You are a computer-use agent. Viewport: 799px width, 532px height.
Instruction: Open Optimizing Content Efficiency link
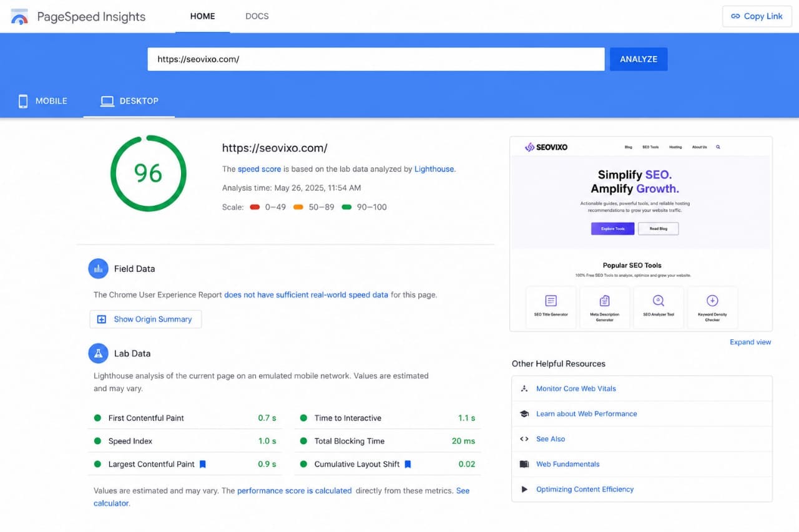point(585,490)
